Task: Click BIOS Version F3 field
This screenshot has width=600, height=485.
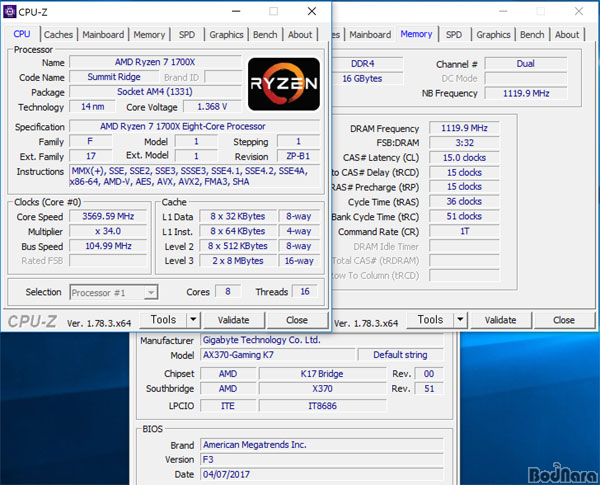Action: click(x=322, y=459)
